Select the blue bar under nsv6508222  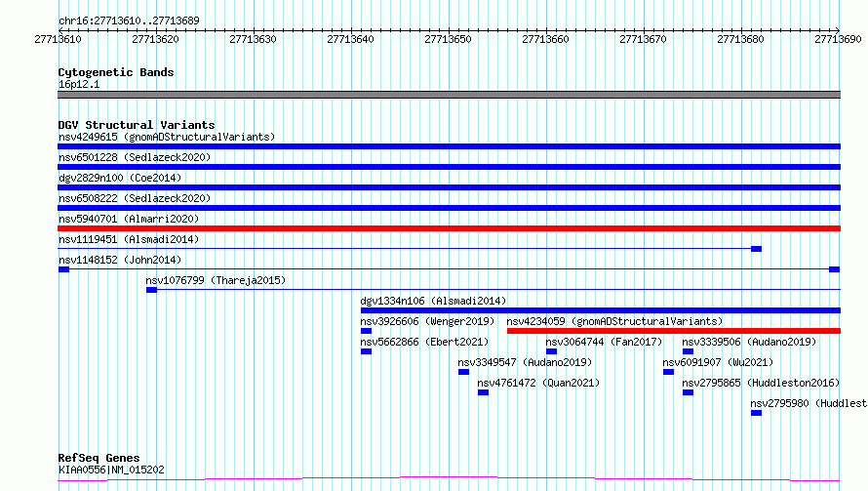(449, 208)
